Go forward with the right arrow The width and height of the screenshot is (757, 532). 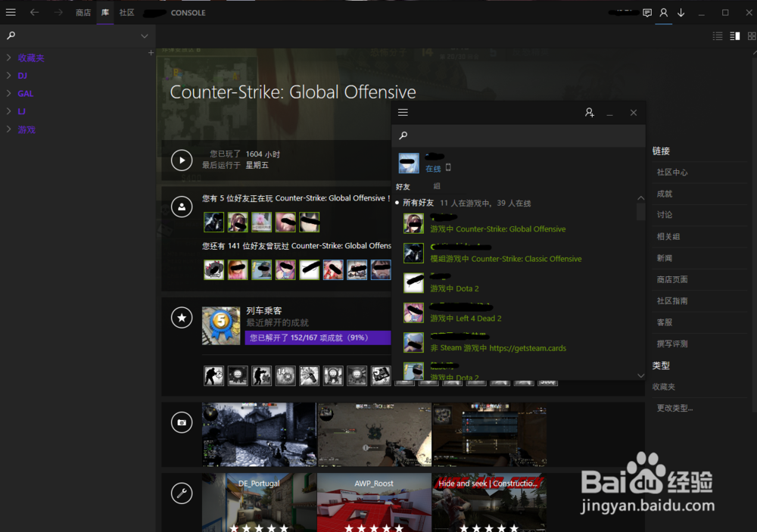point(58,13)
